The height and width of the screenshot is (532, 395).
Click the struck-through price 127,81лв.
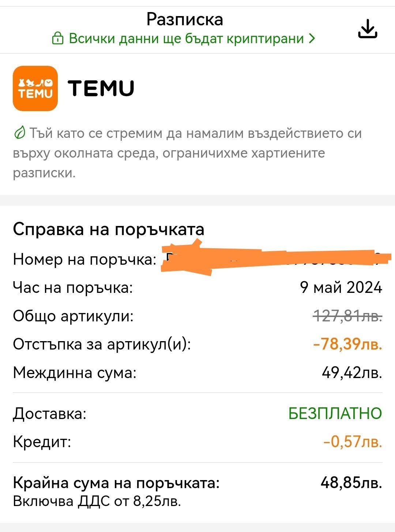click(347, 316)
